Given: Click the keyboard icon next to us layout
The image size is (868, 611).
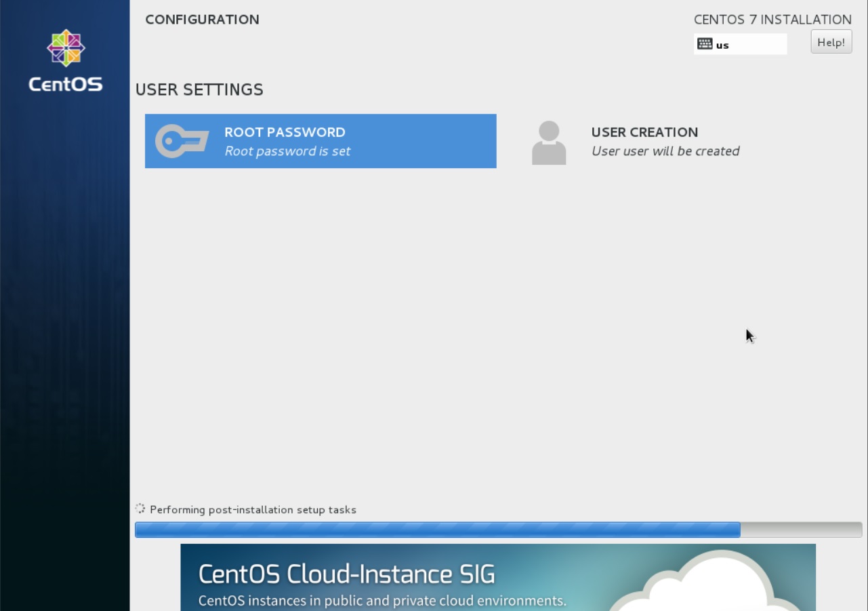Looking at the screenshot, I should click(703, 44).
